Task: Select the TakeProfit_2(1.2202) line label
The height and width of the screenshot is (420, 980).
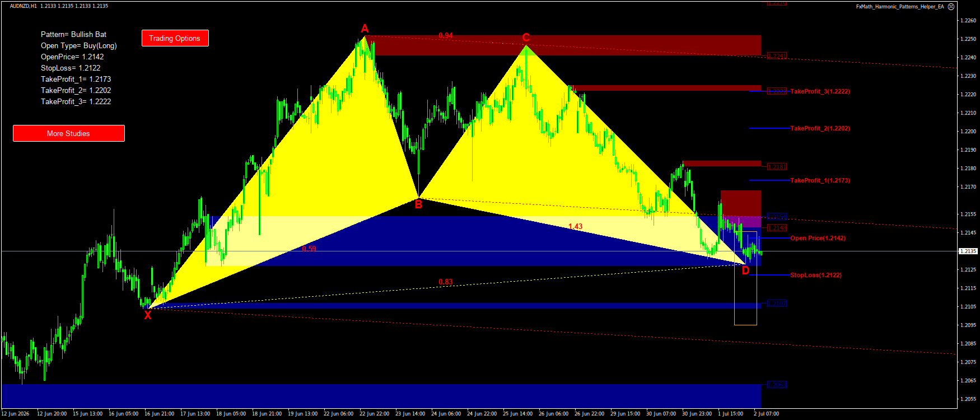Action: click(820, 128)
